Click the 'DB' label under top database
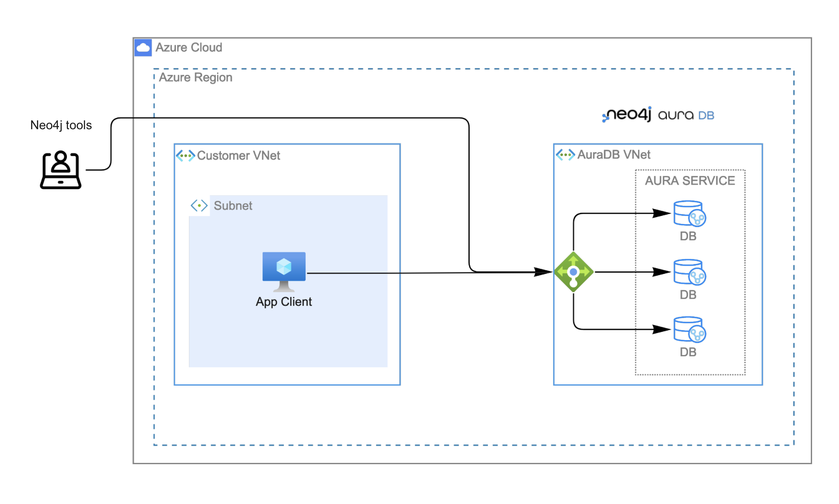 pos(688,236)
